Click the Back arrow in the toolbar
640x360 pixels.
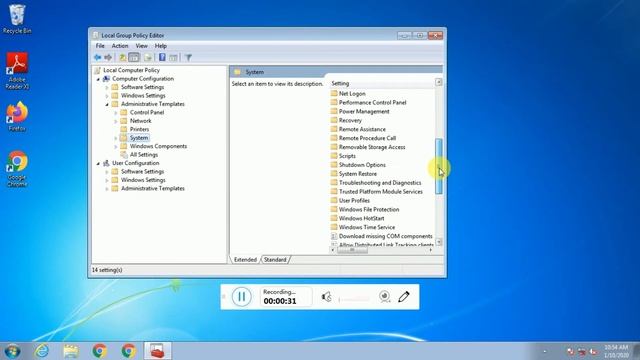click(x=98, y=58)
